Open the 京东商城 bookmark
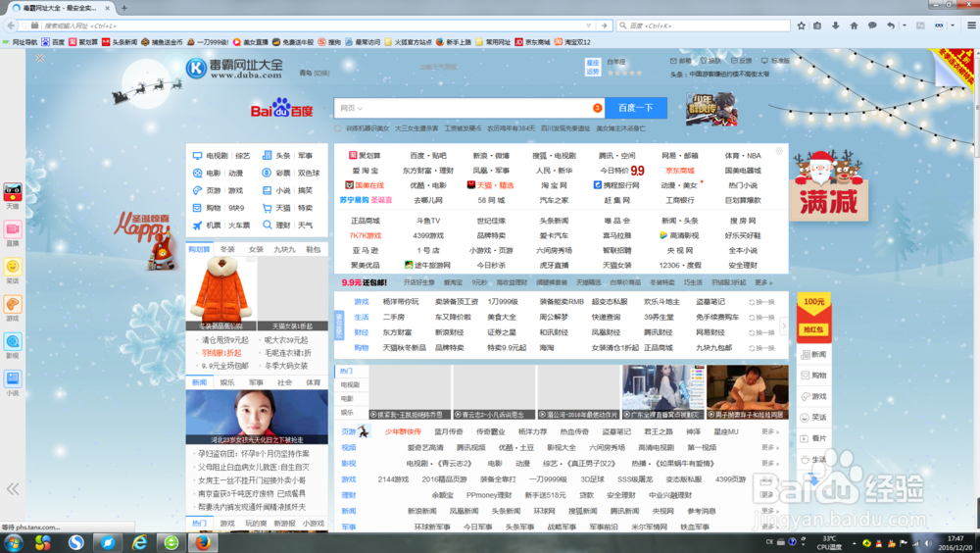Screen dimensions: 980x553 [532, 42]
